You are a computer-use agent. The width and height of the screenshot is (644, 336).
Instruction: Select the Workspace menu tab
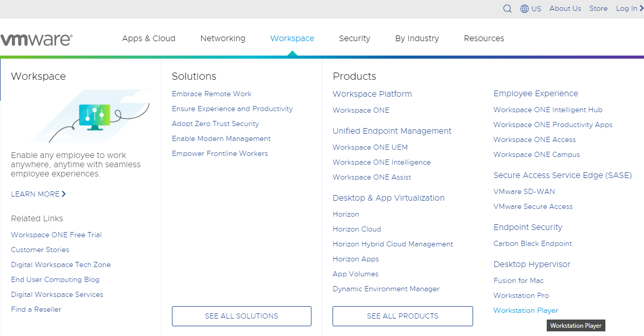292,39
